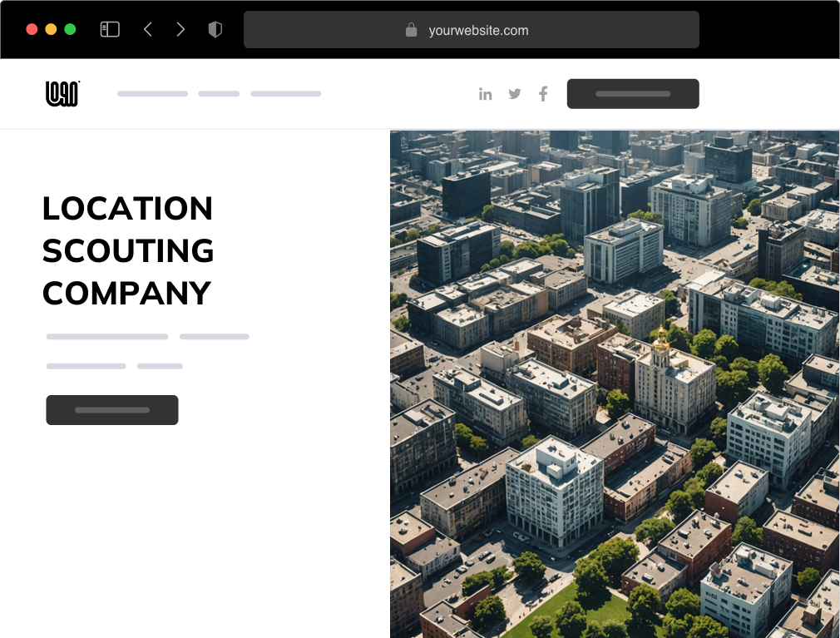Open the privacy shield icon

[215, 29]
